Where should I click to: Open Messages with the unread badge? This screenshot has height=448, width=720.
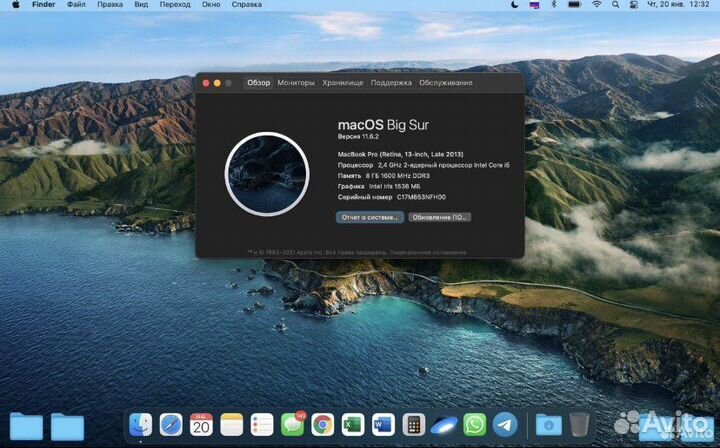[x=292, y=424]
